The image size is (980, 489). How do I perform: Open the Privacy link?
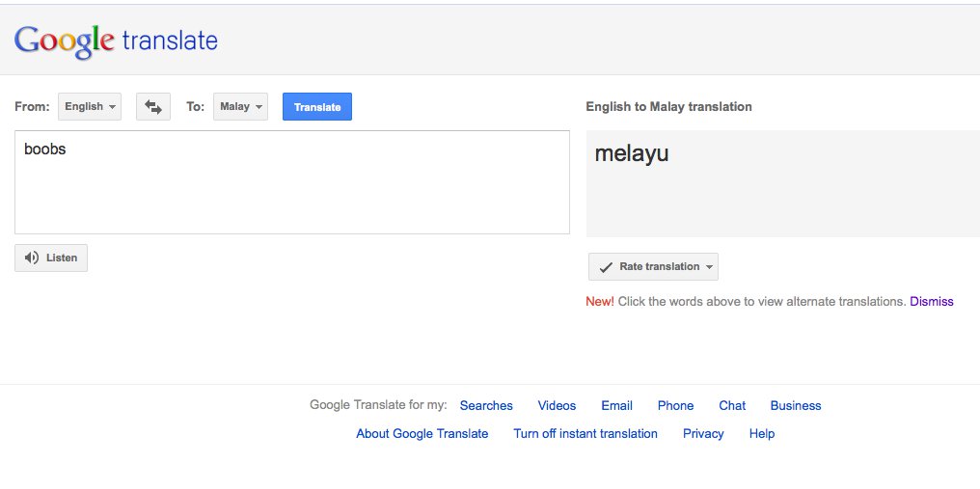coord(703,433)
